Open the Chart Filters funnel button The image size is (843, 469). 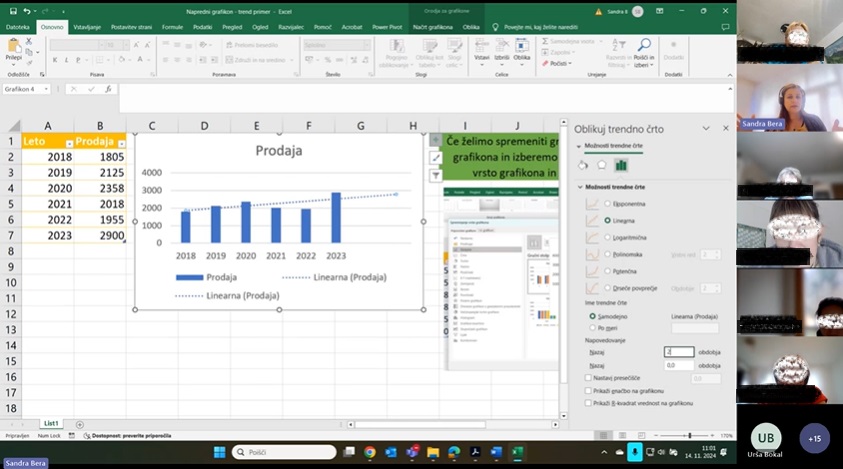(x=436, y=176)
